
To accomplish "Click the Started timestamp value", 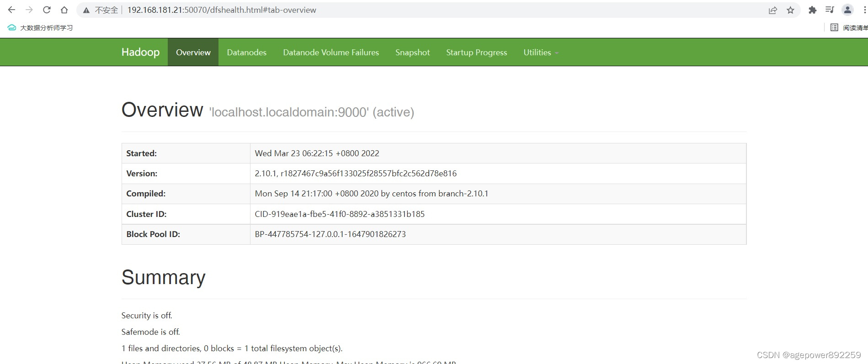I will pyautogui.click(x=317, y=153).
